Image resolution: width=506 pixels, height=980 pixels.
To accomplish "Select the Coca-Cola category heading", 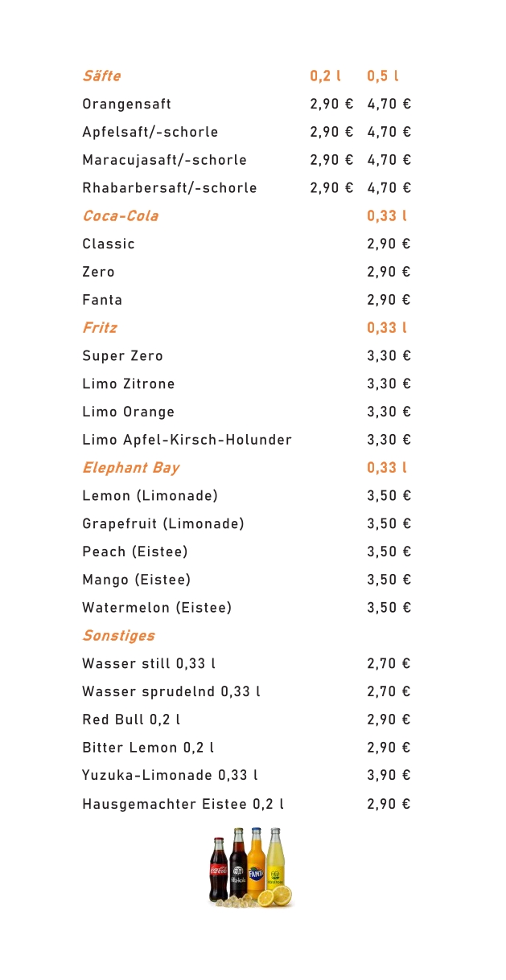I will (x=120, y=216).
